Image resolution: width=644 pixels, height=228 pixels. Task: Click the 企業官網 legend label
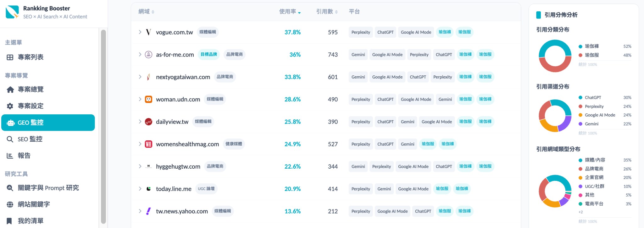[594, 177]
